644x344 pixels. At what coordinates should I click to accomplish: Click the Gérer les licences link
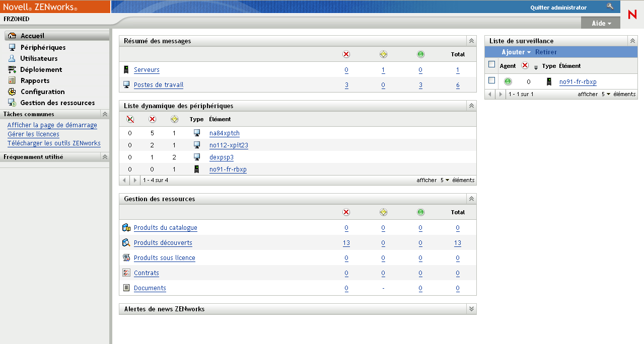coord(33,134)
